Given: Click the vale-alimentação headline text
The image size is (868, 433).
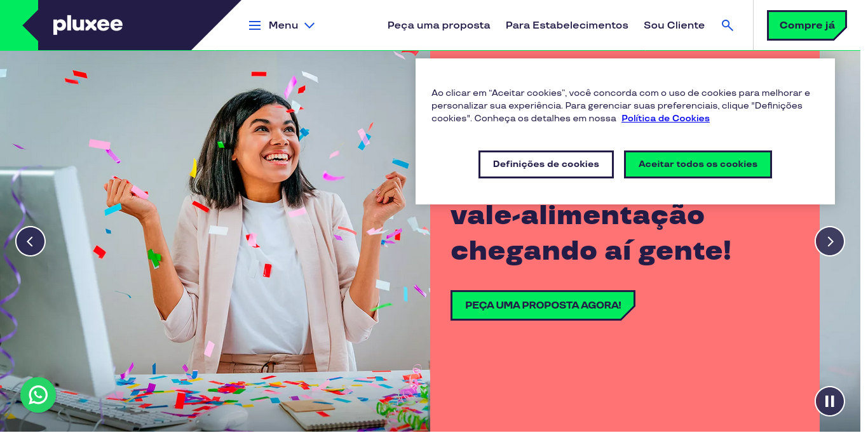Looking at the screenshot, I should pos(578,216).
